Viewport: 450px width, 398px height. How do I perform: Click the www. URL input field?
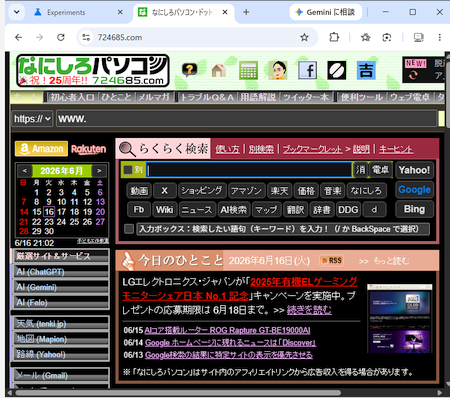[246, 119]
